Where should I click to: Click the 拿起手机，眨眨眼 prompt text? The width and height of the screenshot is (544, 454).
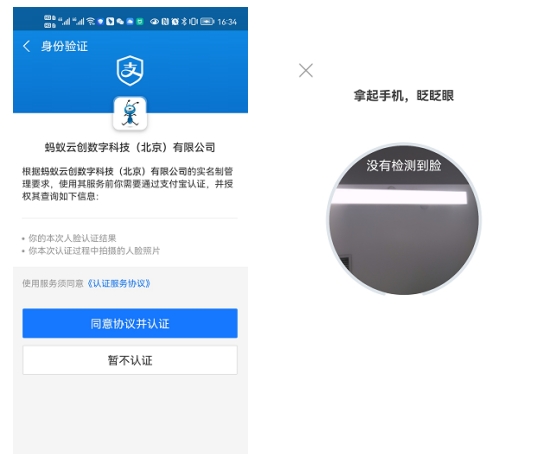403,95
